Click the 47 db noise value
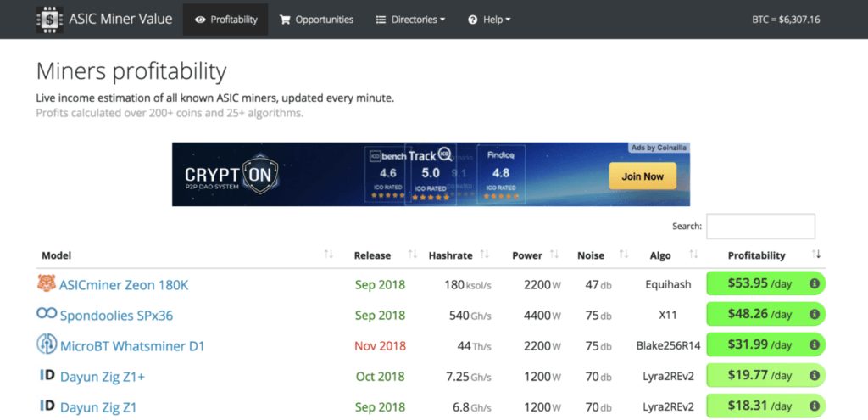The image size is (868, 420). [x=598, y=285]
